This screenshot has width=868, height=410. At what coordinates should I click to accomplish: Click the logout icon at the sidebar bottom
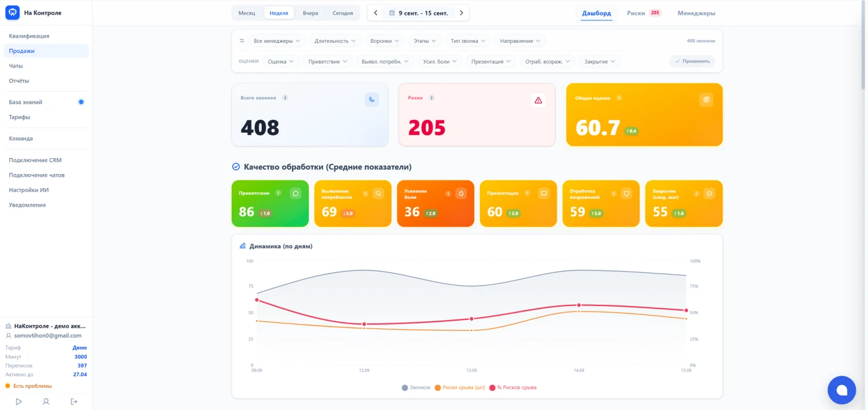[74, 401]
